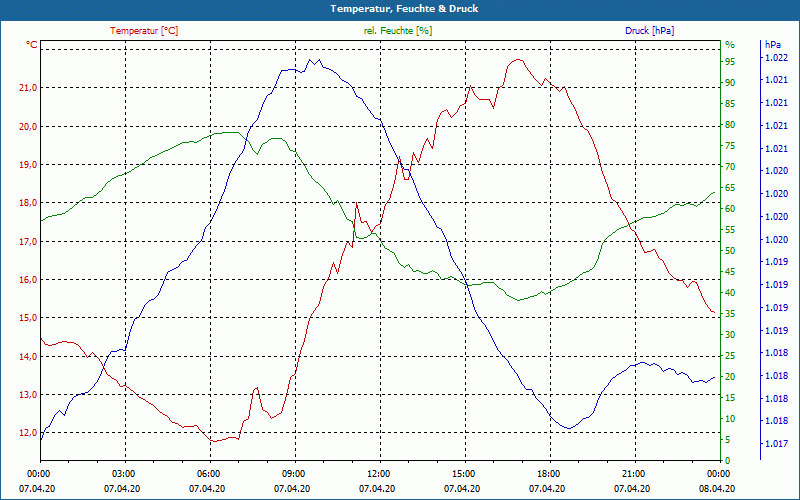
Task: Click the 16,0 temperature axis value
Action: 29,280
